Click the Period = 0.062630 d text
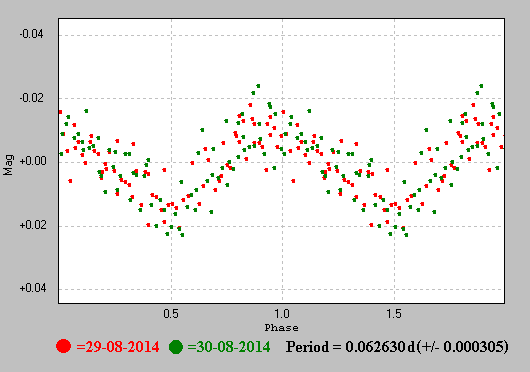 point(350,347)
